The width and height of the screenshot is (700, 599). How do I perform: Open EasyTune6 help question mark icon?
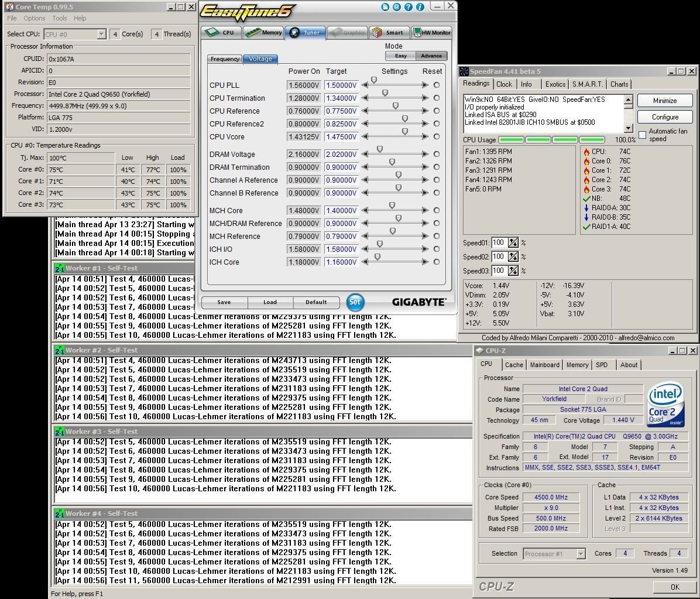[408, 6]
